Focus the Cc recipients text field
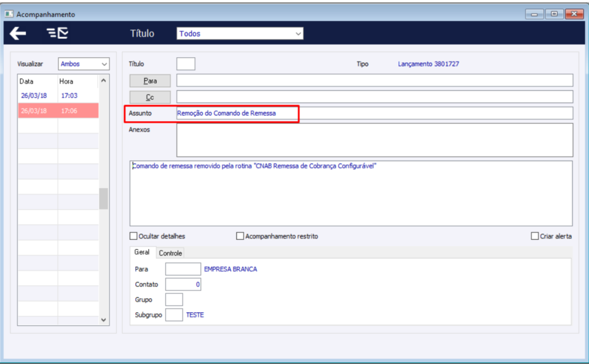The image size is (589, 364). click(374, 97)
